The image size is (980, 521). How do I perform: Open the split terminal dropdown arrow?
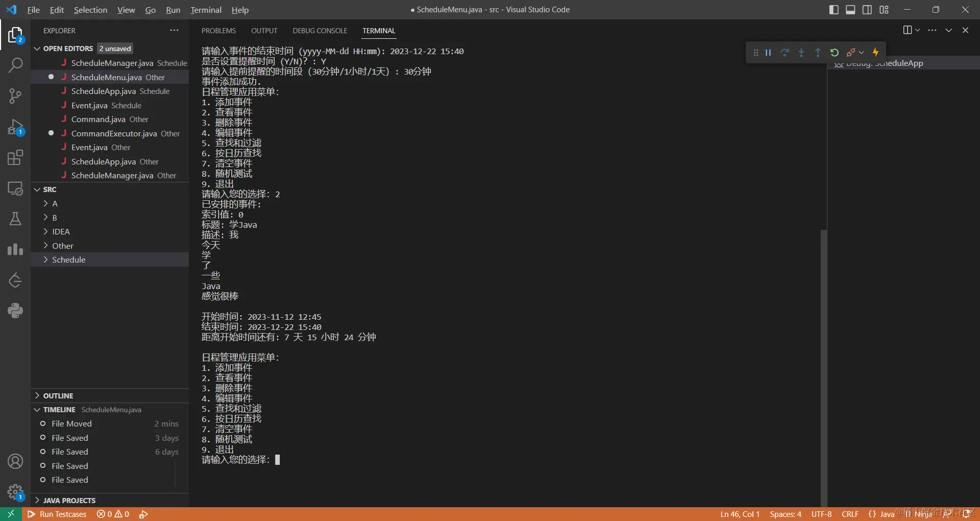click(918, 30)
